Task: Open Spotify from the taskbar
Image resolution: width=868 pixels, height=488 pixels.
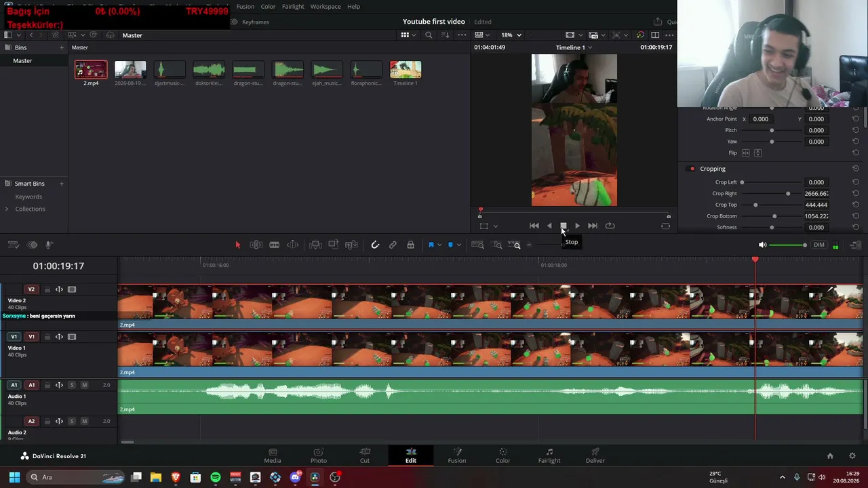Action: click(x=216, y=477)
